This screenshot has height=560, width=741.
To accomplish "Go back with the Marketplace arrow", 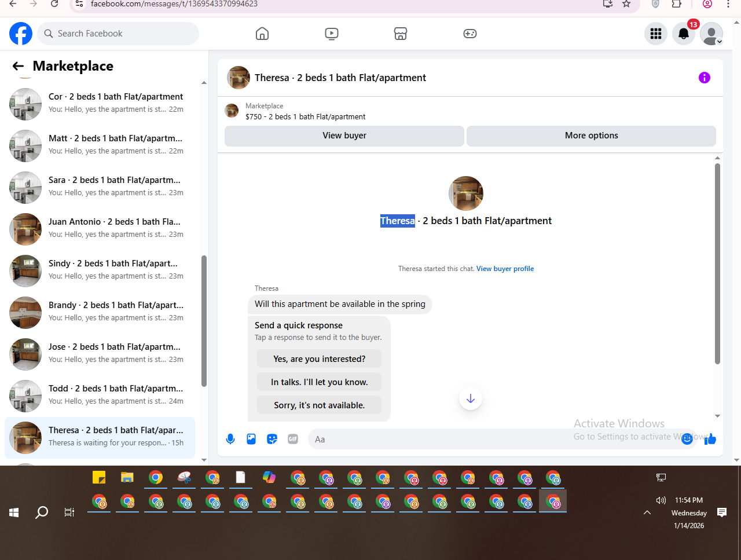I will coord(18,66).
